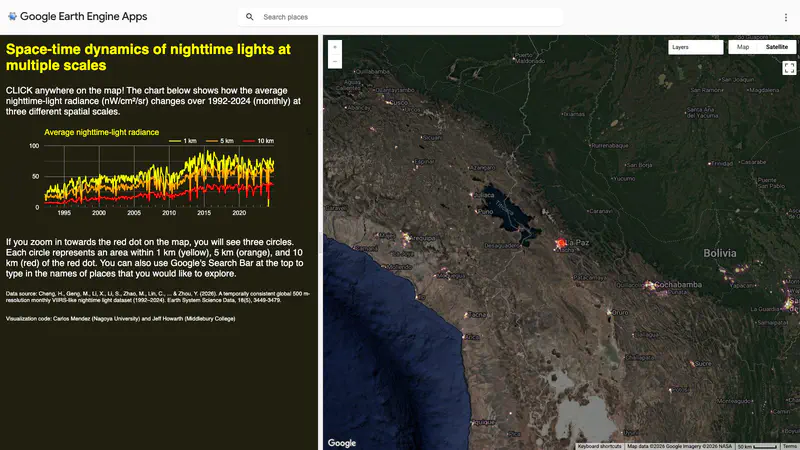The height and width of the screenshot is (450, 800).
Task: Click the magnifier search icon
Action: point(249,17)
